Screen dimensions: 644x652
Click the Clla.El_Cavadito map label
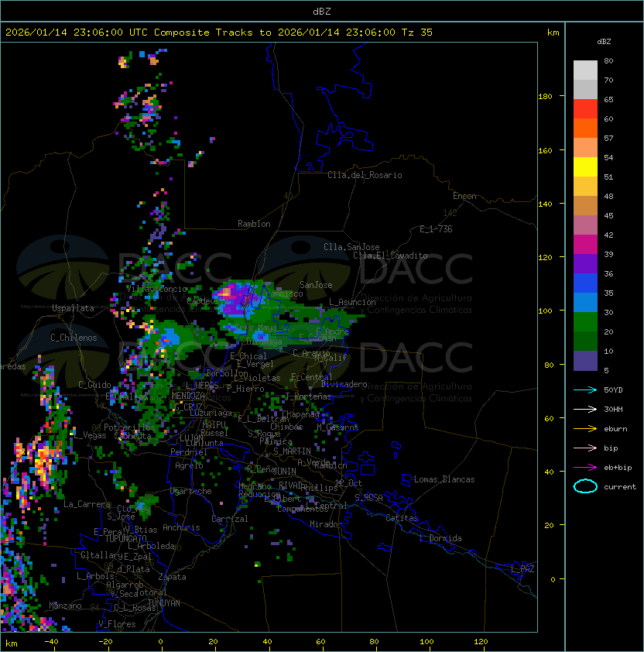click(390, 256)
